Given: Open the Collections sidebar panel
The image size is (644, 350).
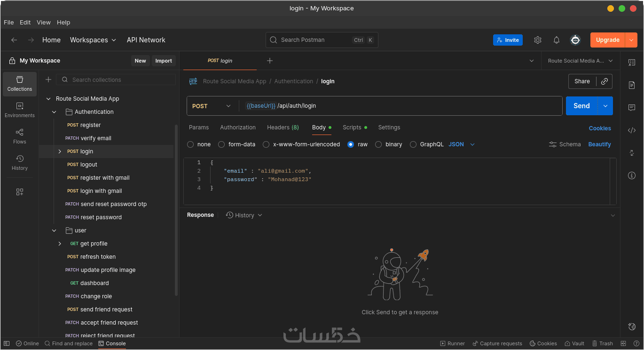Looking at the screenshot, I should pos(20,84).
